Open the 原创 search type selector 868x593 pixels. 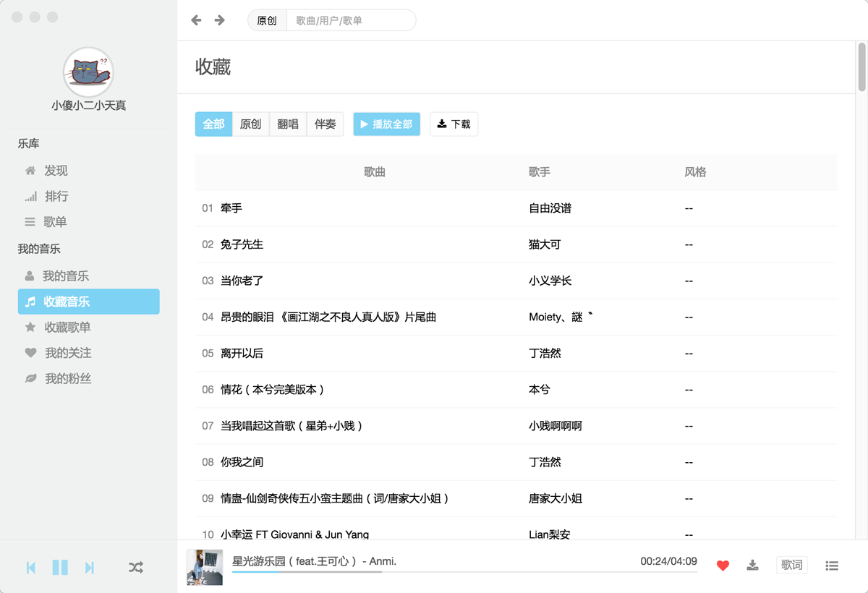(267, 20)
